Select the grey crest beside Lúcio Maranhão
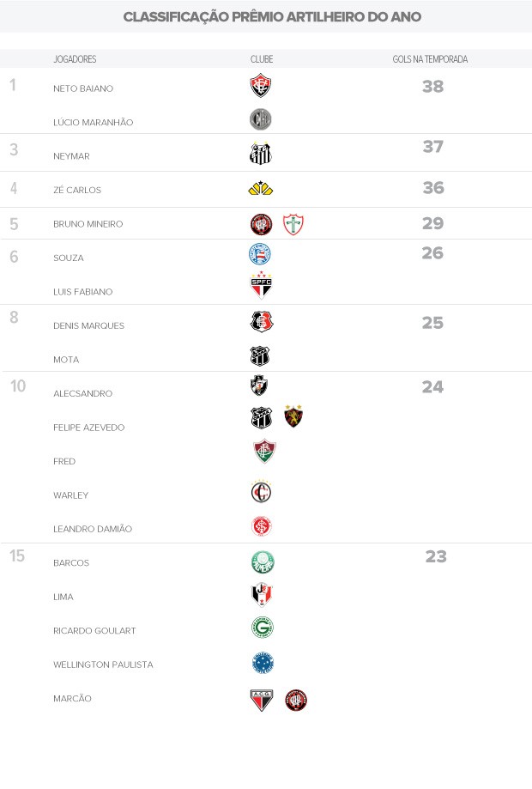The height and width of the screenshot is (789, 532). [x=261, y=119]
